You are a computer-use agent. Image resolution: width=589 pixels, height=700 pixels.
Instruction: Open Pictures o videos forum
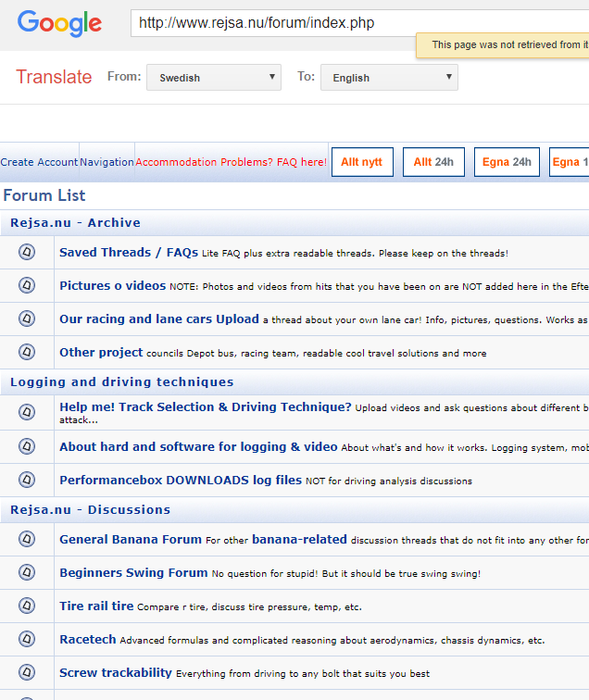point(113,286)
